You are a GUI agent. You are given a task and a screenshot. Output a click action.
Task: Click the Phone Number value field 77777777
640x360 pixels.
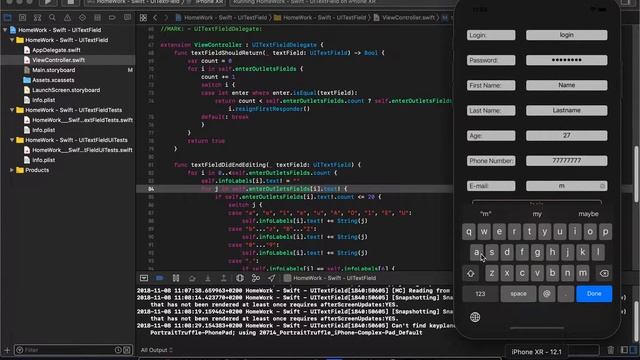click(567, 161)
